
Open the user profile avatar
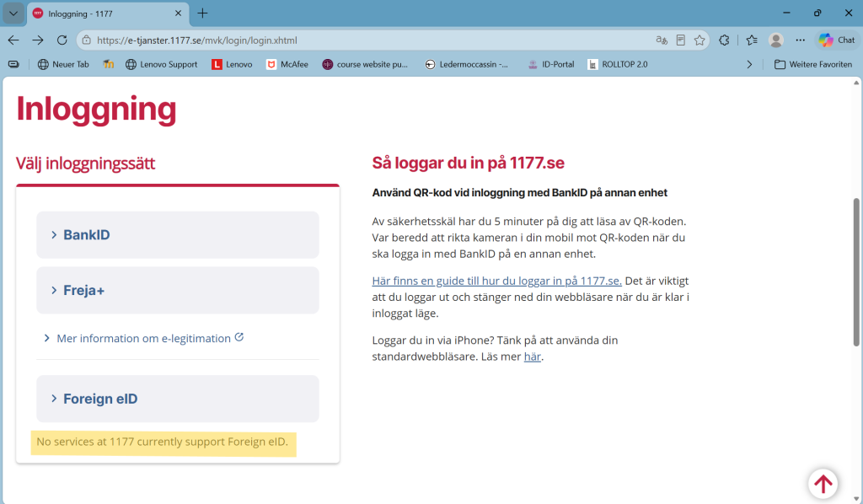coord(776,40)
